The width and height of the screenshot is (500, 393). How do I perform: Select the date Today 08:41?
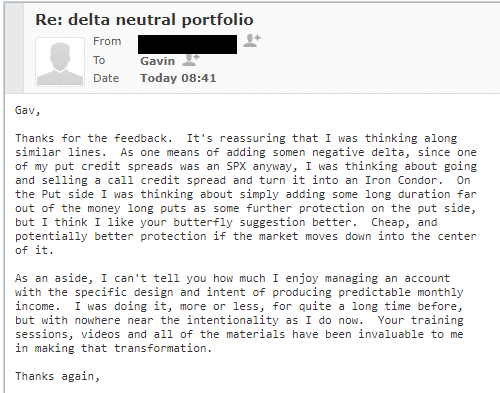click(178, 78)
